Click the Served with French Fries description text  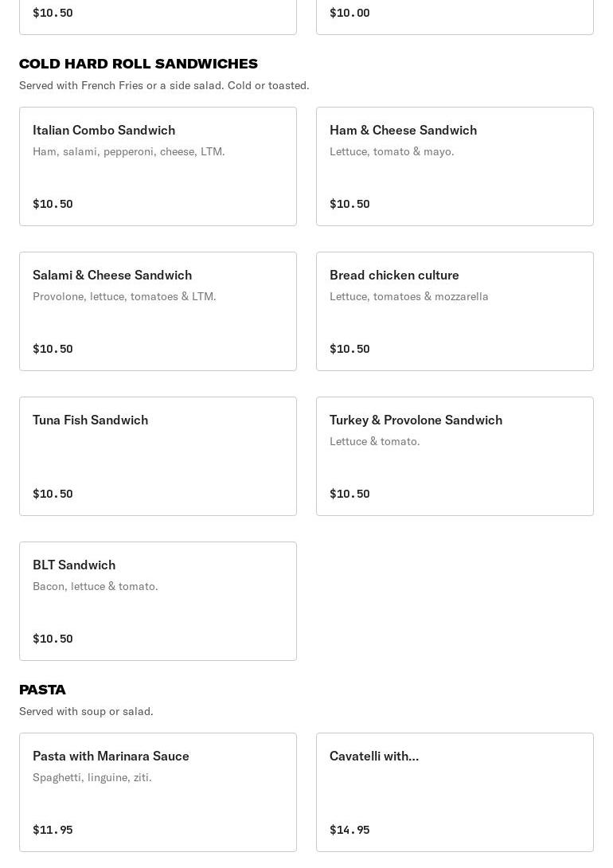tap(164, 85)
